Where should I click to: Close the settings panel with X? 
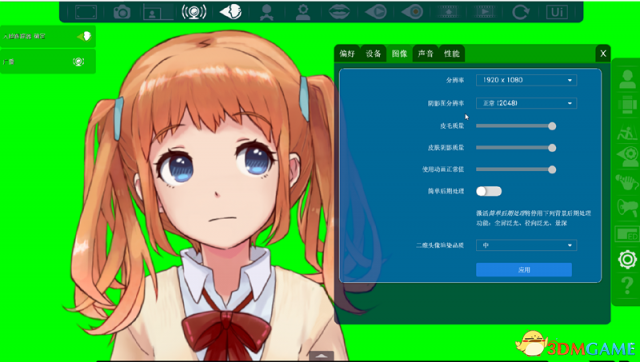coord(603,53)
